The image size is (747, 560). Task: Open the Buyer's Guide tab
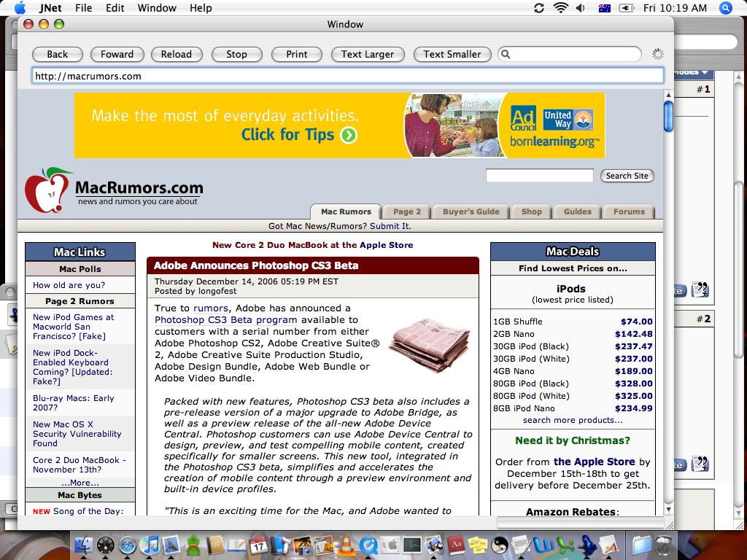tap(471, 212)
